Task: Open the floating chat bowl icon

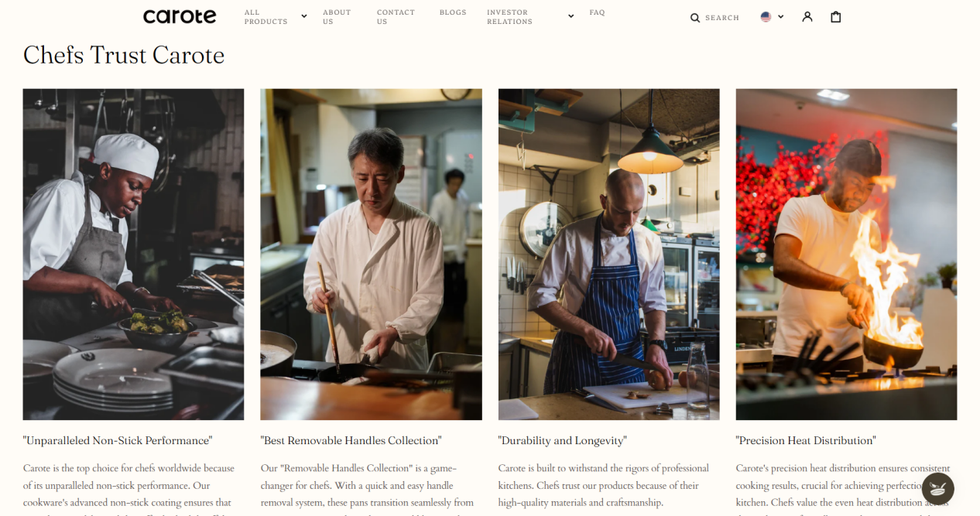Action: (x=938, y=489)
